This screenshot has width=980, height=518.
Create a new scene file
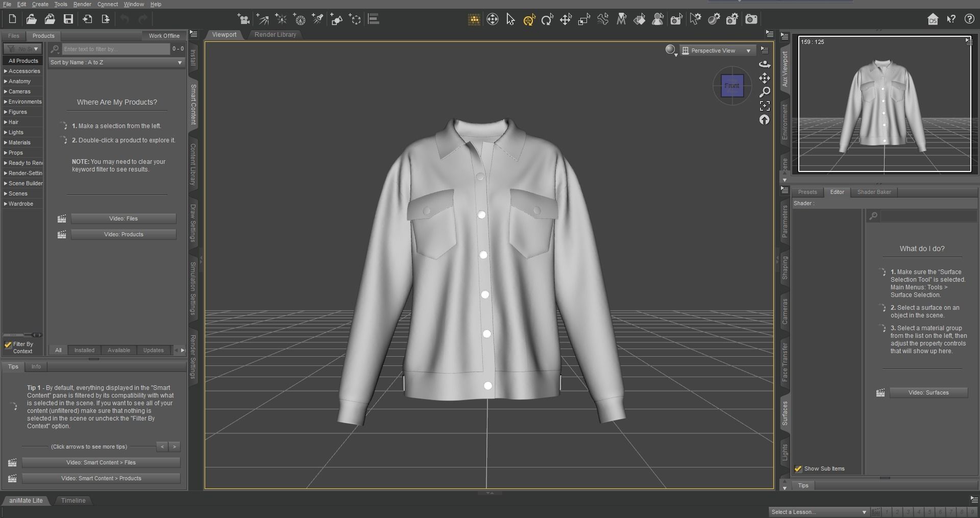[x=12, y=19]
